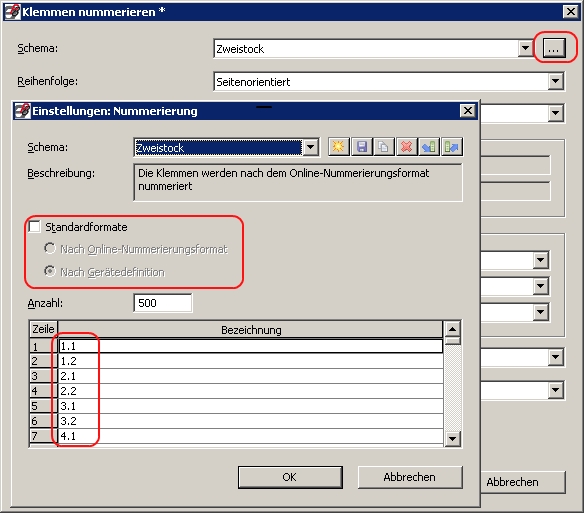Select Nach Gerätedefinition radio option

tap(50, 271)
